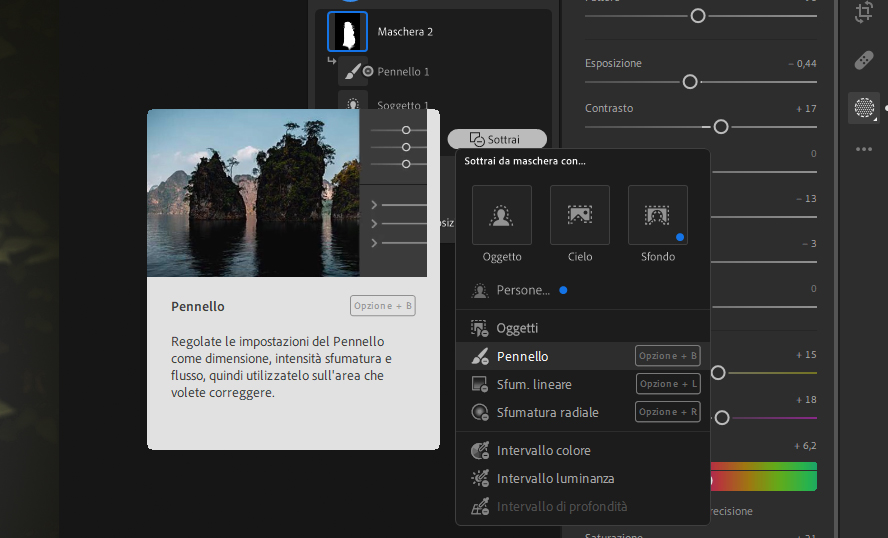Select Intervallo colore option
Screen dimensions: 888x538
[x=543, y=451]
